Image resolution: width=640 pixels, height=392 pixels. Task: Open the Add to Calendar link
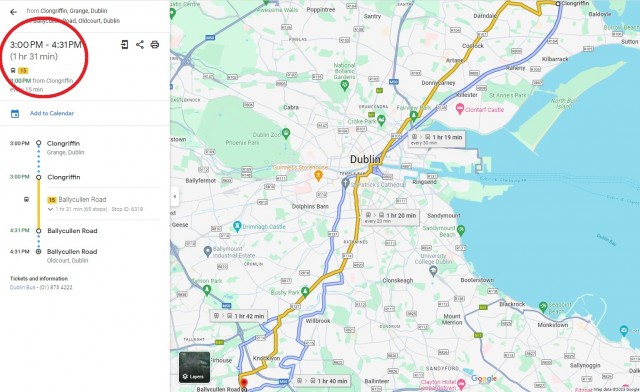coord(52,113)
